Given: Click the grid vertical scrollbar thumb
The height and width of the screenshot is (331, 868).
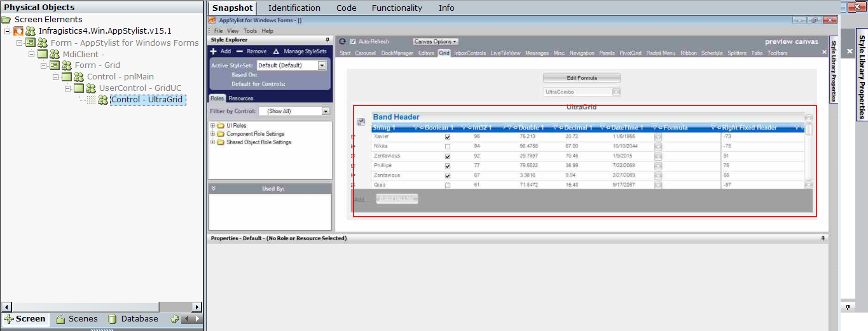Looking at the screenshot, I should tap(808, 130).
